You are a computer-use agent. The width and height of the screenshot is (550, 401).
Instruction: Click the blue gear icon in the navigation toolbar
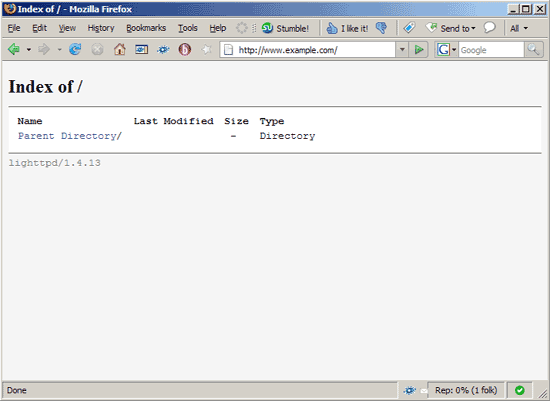tap(163, 49)
